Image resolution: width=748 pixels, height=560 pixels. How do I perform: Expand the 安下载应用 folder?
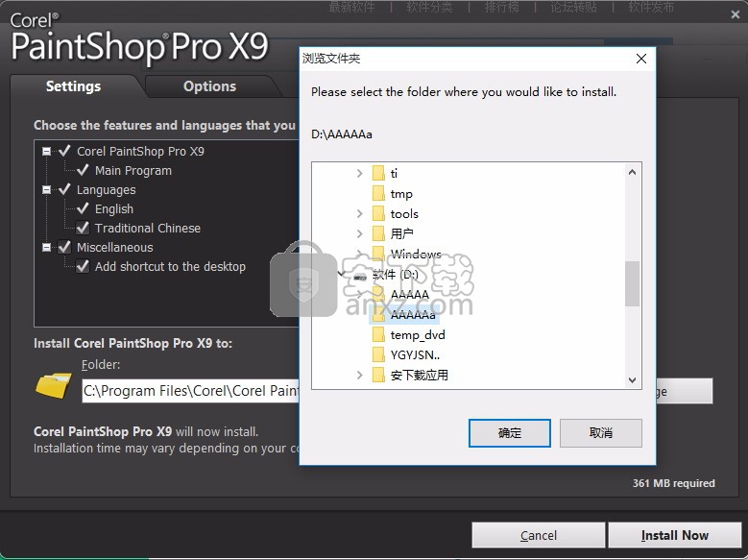pyautogui.click(x=360, y=376)
